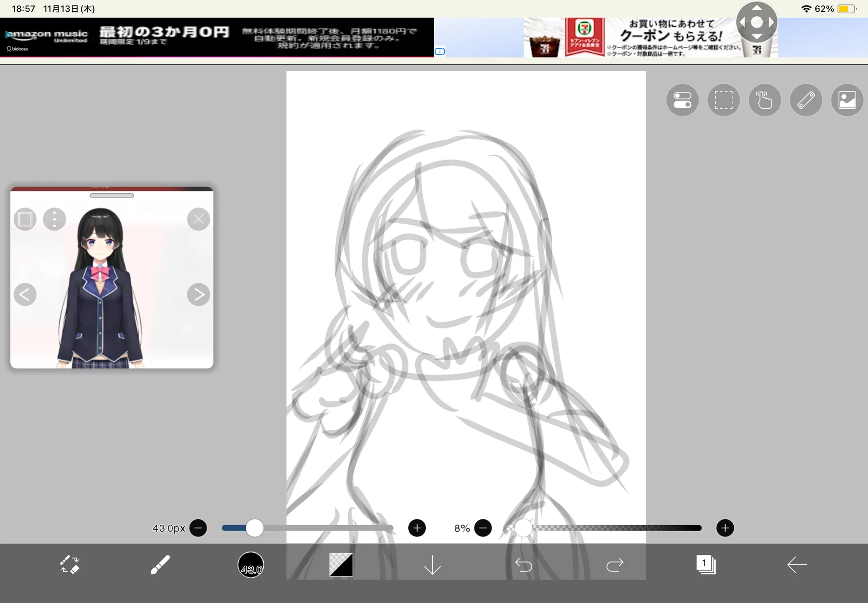
Task: Close the reference image window
Action: tap(199, 219)
